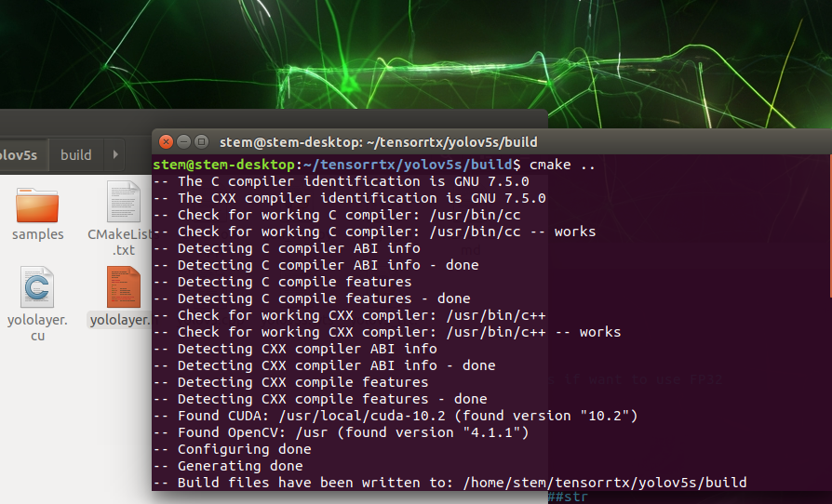832x504 pixels.
Task: Click 'Detecting C compiler ABI info - done' line
Action: (316, 265)
